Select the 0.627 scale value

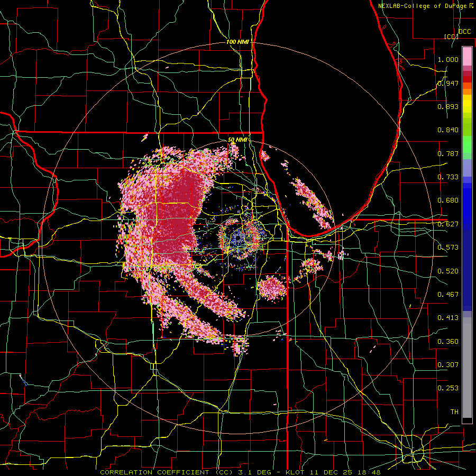coord(448,224)
